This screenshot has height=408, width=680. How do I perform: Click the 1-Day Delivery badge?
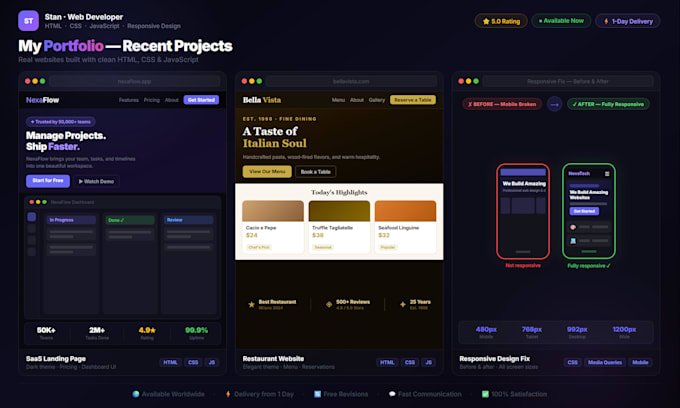(x=628, y=21)
